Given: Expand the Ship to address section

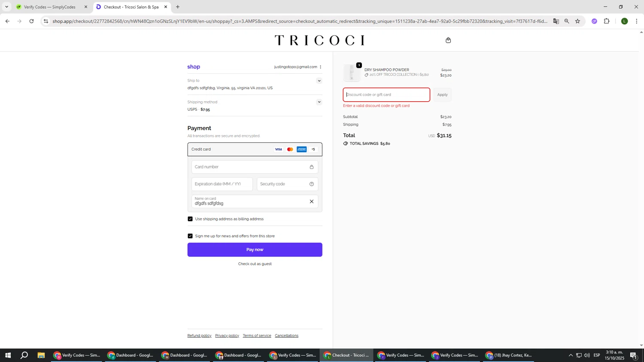Looking at the screenshot, I should tap(319, 81).
